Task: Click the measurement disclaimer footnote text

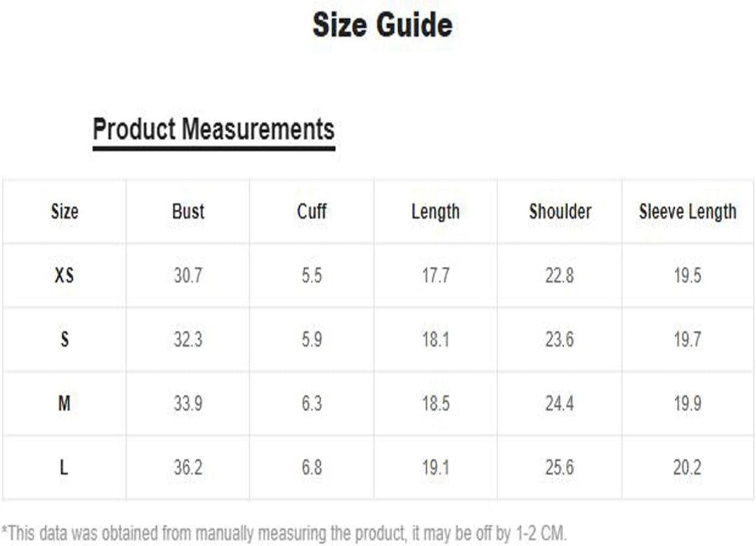Action: (284, 533)
